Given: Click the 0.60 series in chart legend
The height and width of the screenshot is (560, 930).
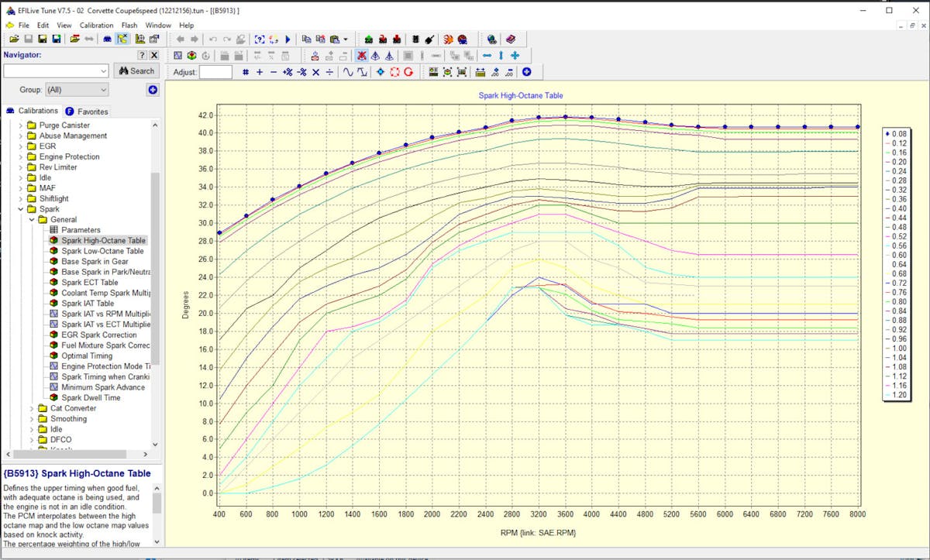Looking at the screenshot, I should click(897, 255).
